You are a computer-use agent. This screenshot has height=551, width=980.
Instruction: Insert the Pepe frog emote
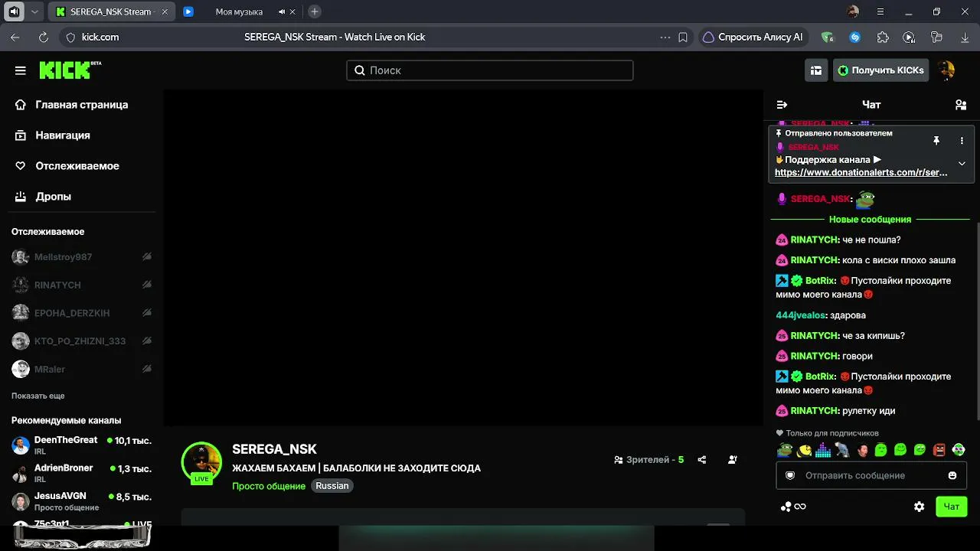(785, 450)
